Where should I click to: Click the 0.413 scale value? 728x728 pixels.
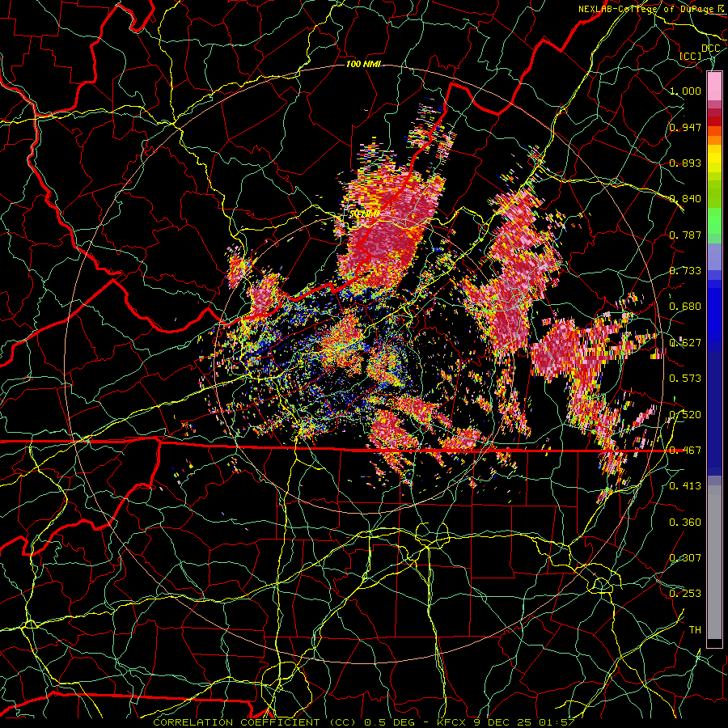[x=685, y=486]
